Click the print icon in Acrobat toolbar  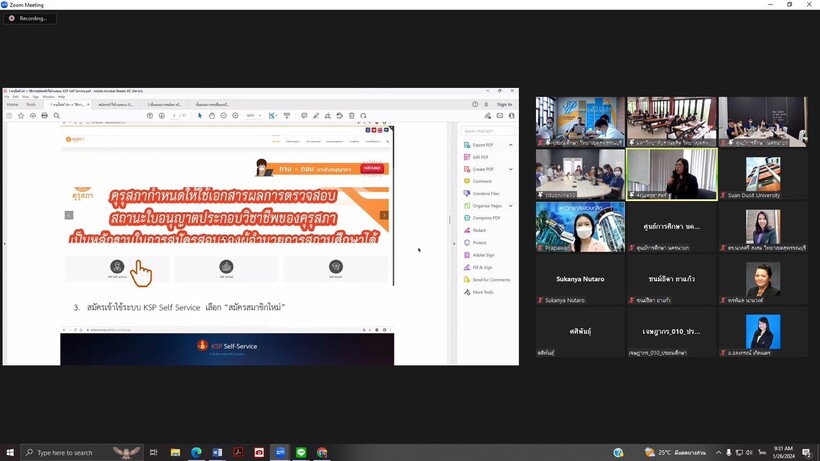click(44, 116)
